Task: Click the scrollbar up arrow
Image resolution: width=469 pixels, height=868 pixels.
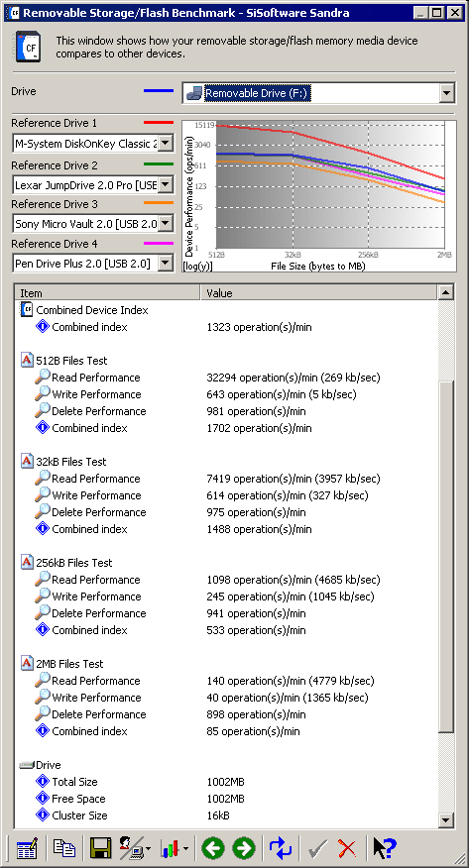Action: click(446, 293)
